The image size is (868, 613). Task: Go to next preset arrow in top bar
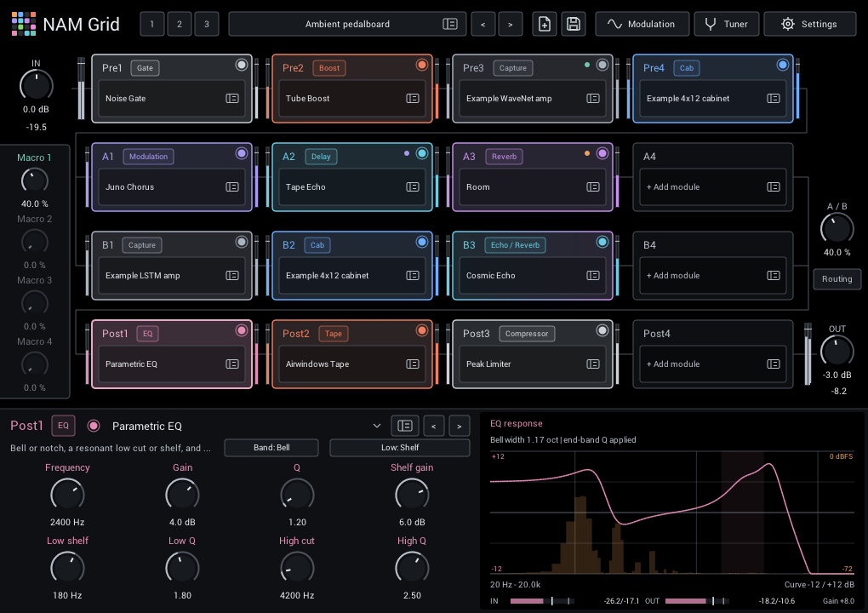click(x=511, y=24)
